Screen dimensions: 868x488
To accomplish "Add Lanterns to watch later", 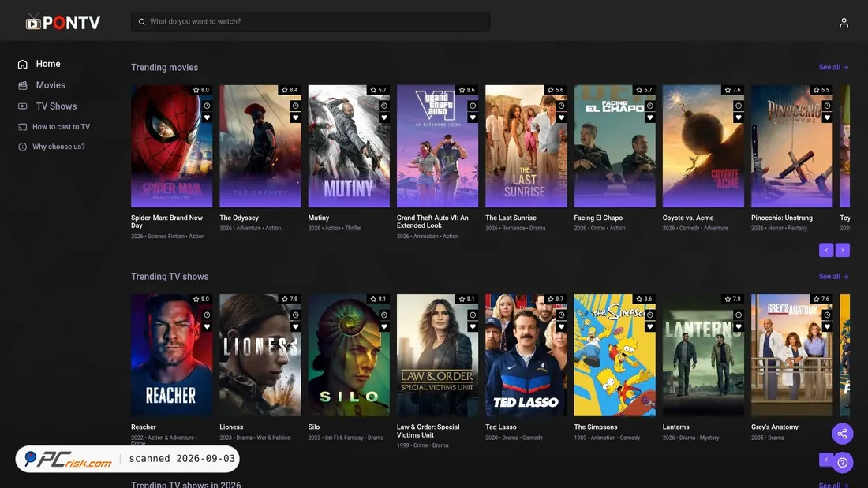I will (739, 315).
